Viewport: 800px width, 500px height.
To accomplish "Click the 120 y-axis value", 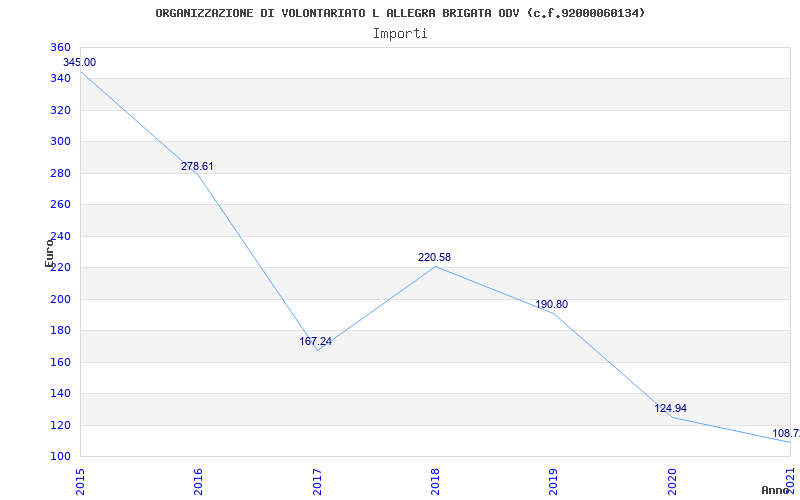I will [x=61, y=425].
